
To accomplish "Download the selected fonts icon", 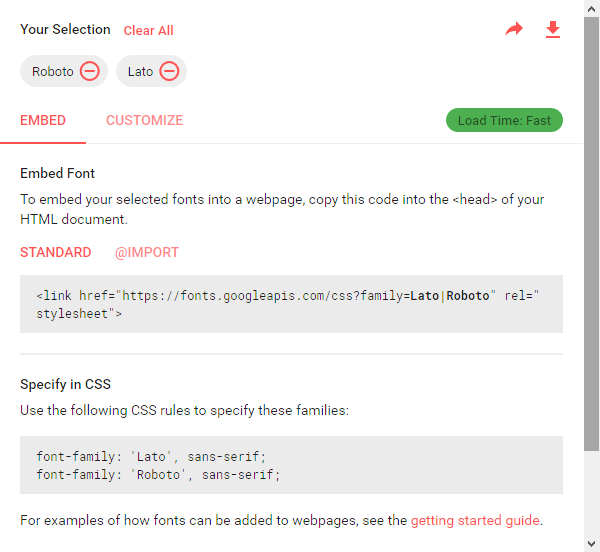I will pos(553,29).
